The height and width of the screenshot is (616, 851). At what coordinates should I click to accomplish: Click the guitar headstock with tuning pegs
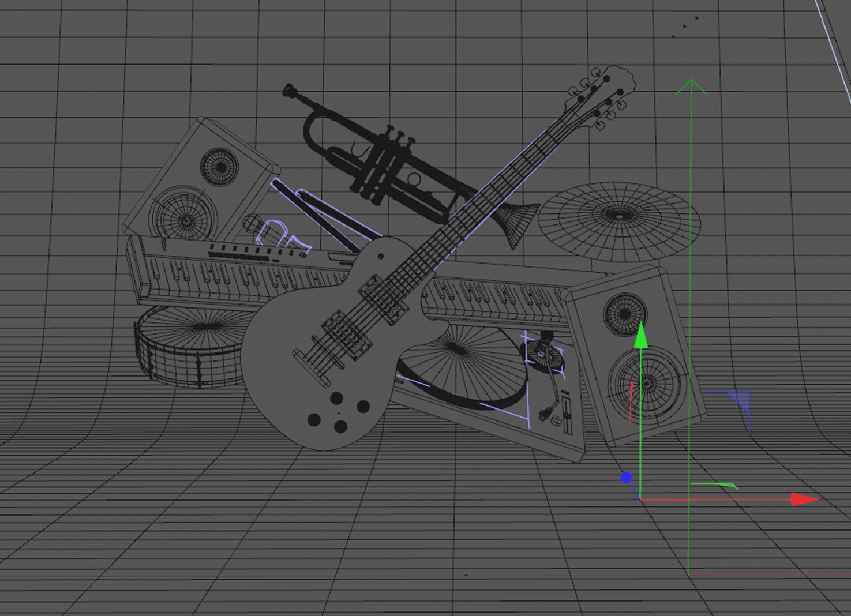click(603, 95)
